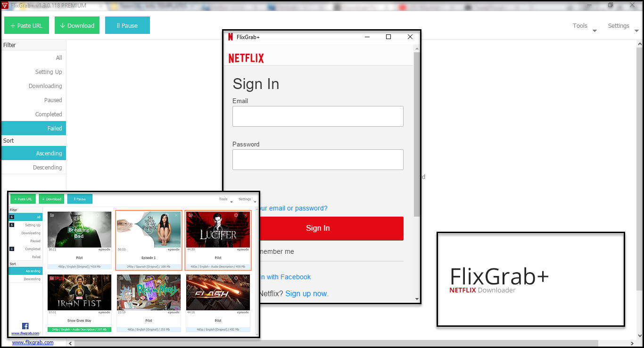Click the '240p / Spanish [Original] / 108 Mb' bar

[149, 267]
